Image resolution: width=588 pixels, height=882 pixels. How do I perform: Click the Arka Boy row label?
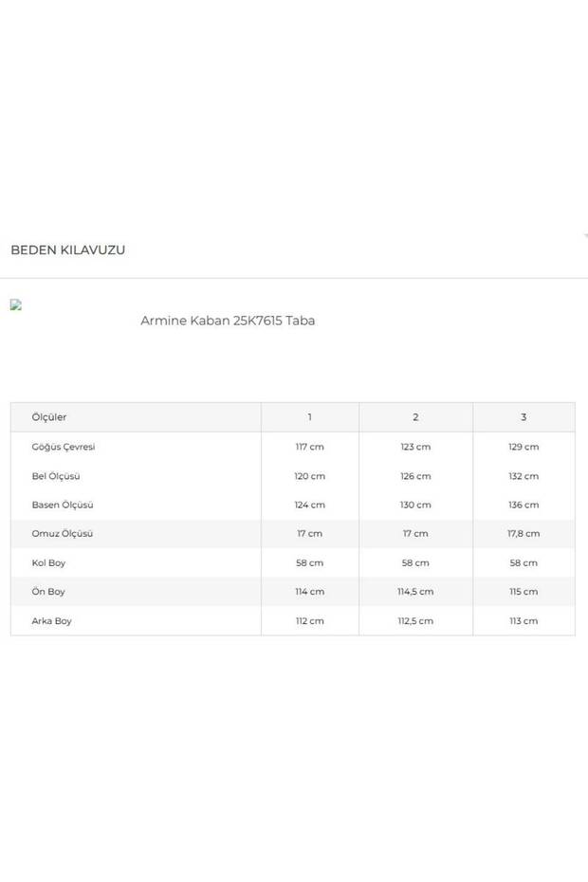51,621
